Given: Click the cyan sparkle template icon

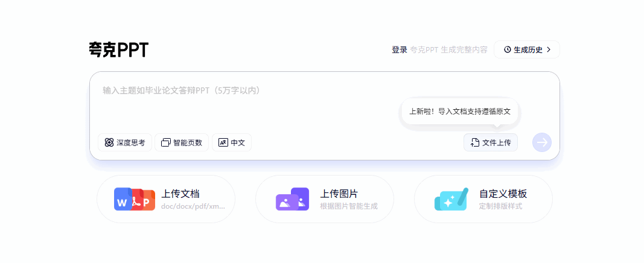Looking at the screenshot, I should [x=451, y=199].
